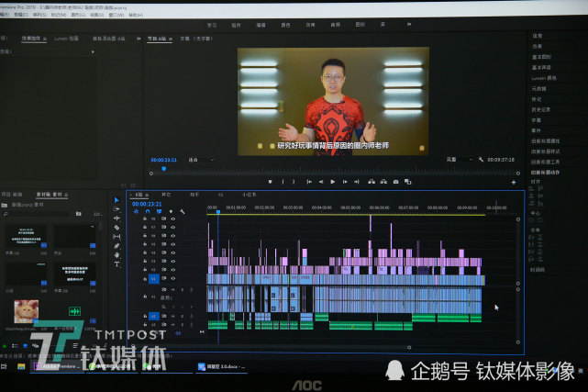Open the Lumetri 颜色 panel on right
This screenshot has height=392, width=588.
(x=544, y=78)
